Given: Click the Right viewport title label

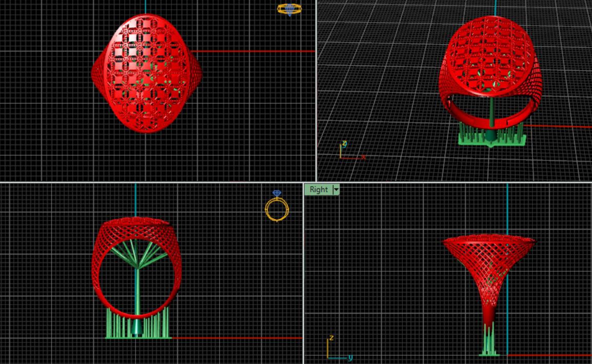Looking at the screenshot, I should 319,190.
